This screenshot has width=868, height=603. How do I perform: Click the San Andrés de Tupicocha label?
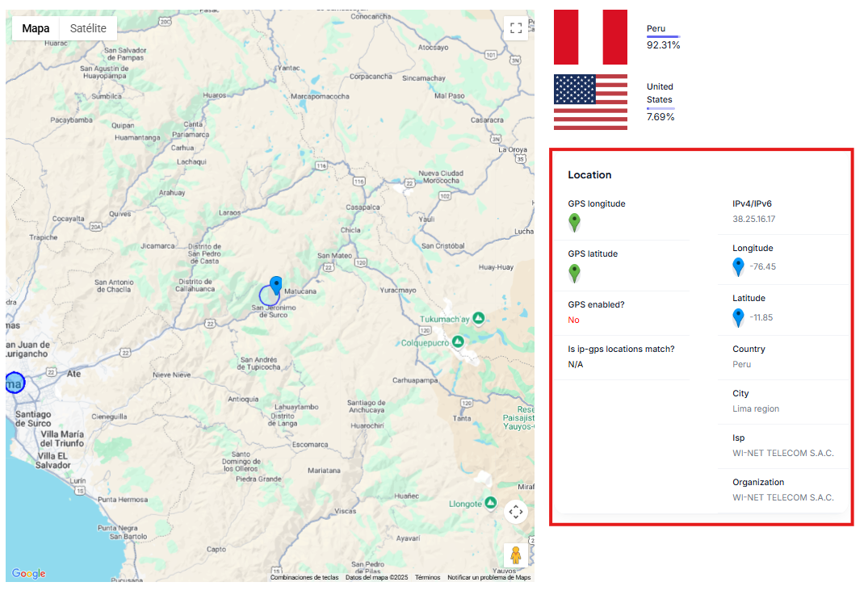[x=258, y=363]
